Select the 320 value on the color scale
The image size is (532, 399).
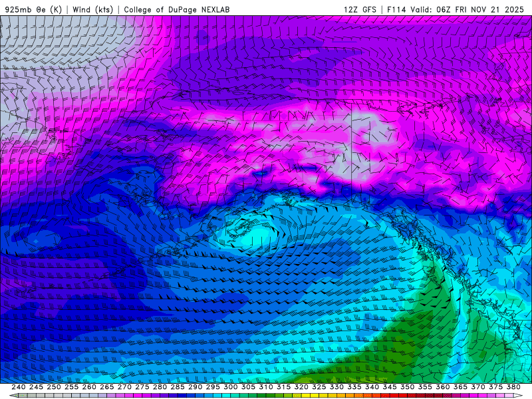click(301, 387)
